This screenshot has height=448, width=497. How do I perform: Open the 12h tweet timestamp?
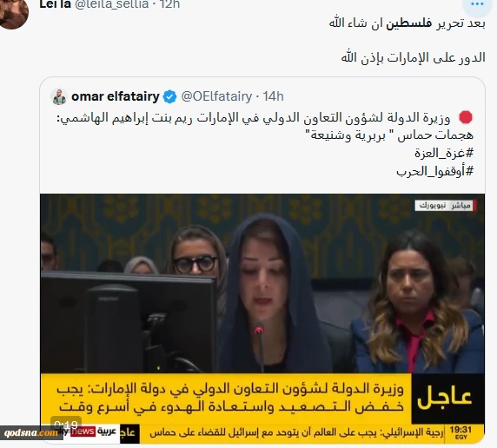tap(170, 4)
